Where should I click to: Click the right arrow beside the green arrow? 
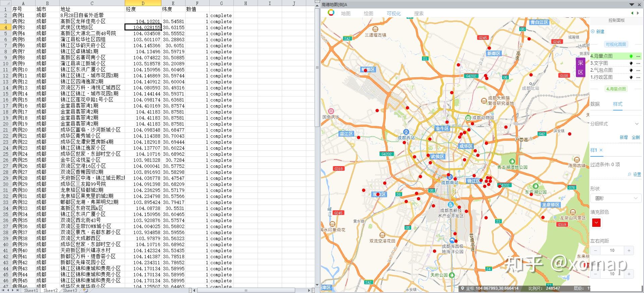[x=638, y=13]
